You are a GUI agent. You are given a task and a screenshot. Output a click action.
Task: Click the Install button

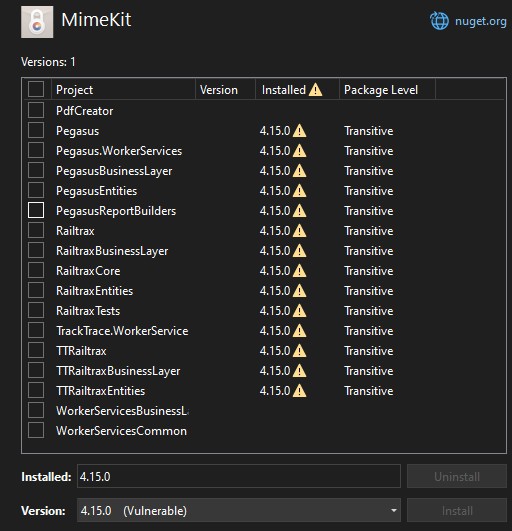457,510
